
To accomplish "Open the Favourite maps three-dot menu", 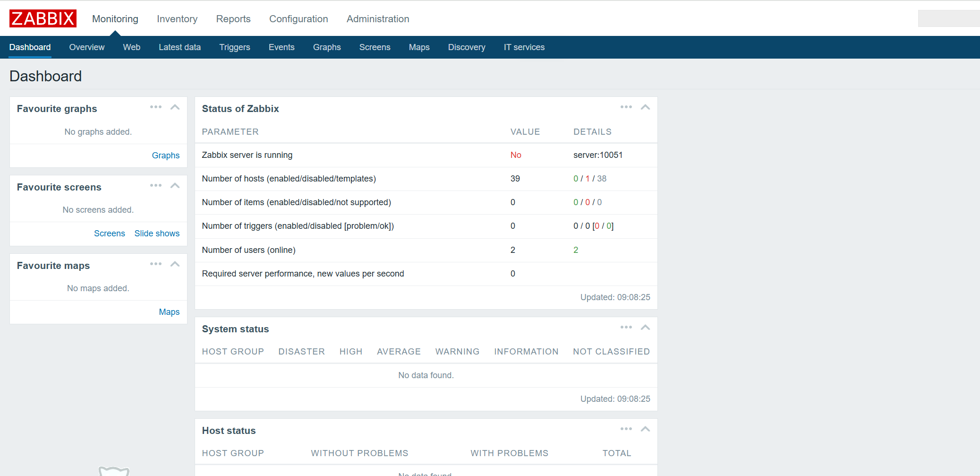I will click(156, 264).
